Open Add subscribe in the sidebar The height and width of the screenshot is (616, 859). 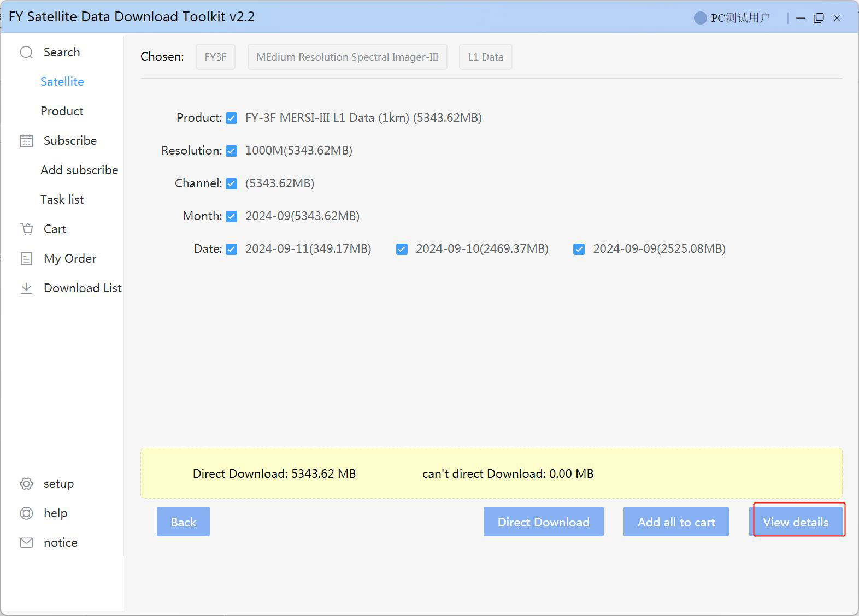click(x=79, y=170)
